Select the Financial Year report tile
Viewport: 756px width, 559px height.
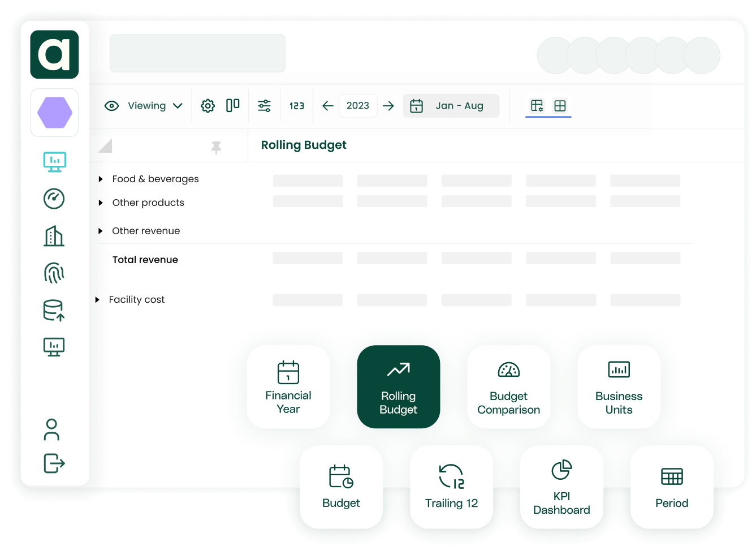(288, 387)
